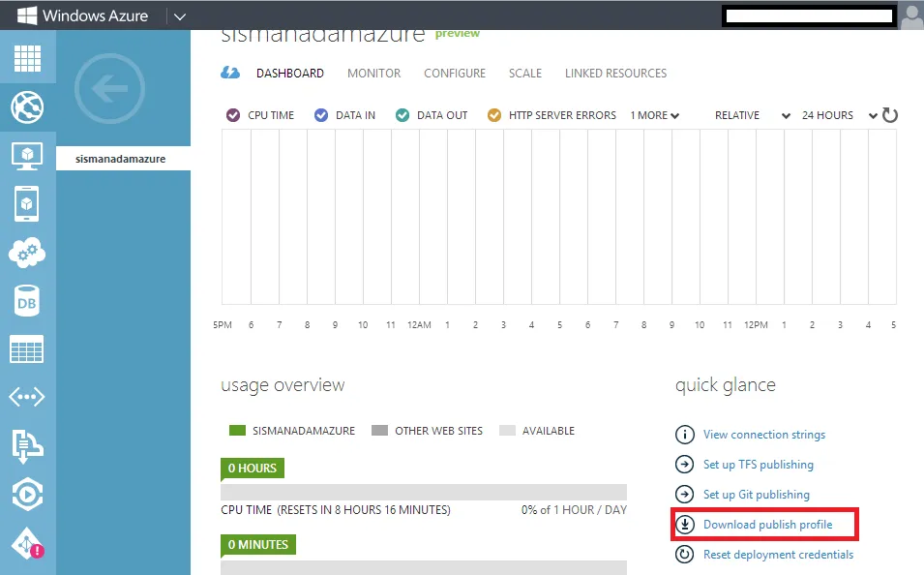Click Reset deployment credentials link
This screenshot has height=575, width=924.
[779, 555]
